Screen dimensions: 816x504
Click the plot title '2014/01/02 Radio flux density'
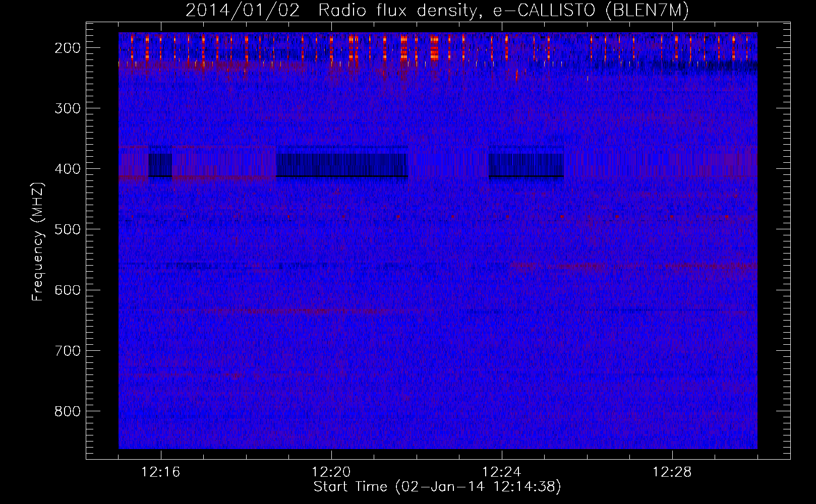tap(437, 10)
